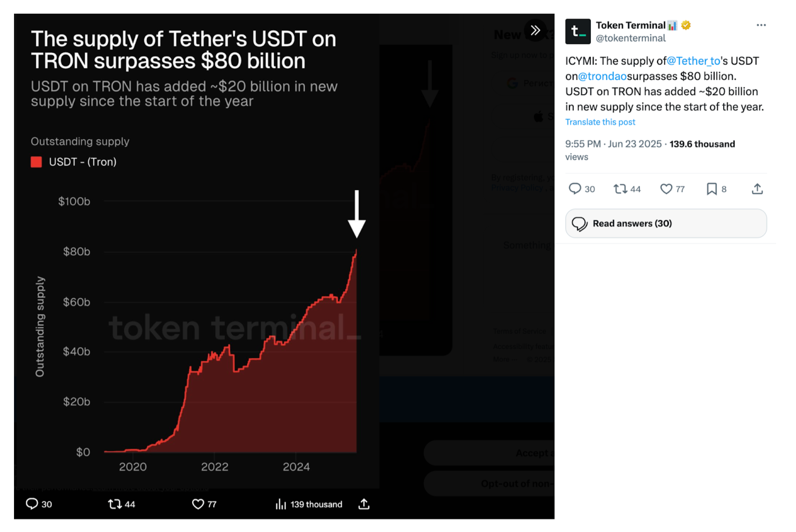Click Translate this post

point(600,122)
